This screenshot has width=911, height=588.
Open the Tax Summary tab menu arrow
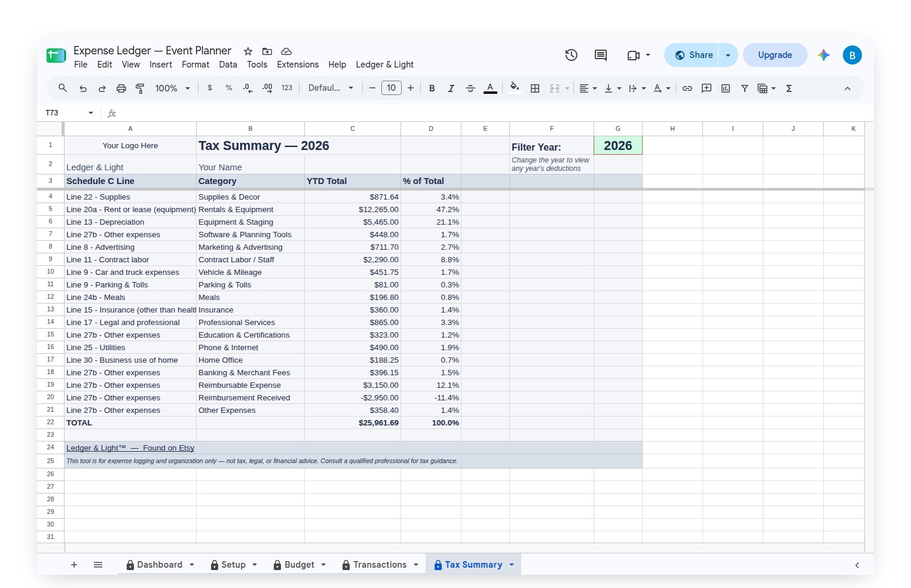[x=512, y=565]
